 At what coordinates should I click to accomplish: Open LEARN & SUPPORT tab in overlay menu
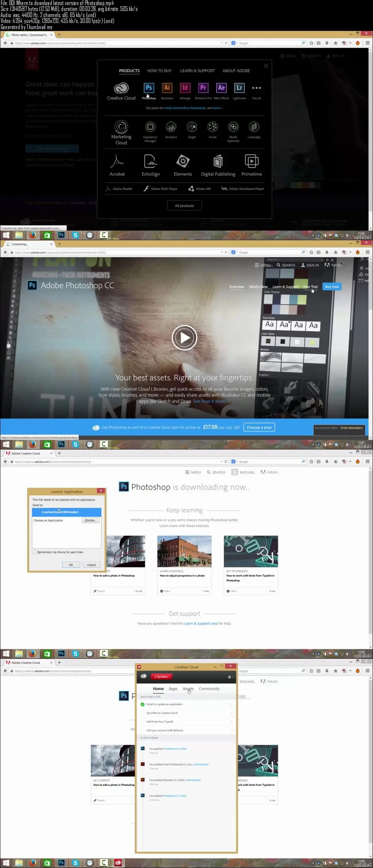click(197, 71)
